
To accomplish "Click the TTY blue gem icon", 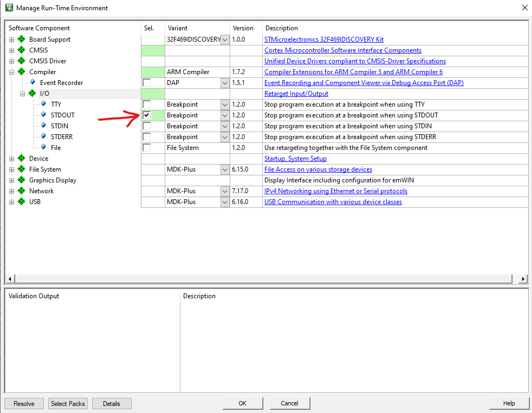I will point(43,104).
